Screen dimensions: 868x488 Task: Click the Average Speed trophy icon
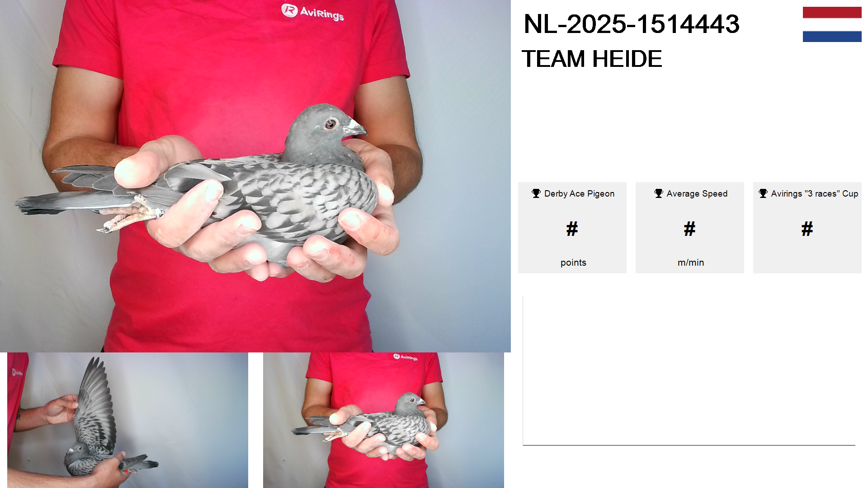click(659, 193)
